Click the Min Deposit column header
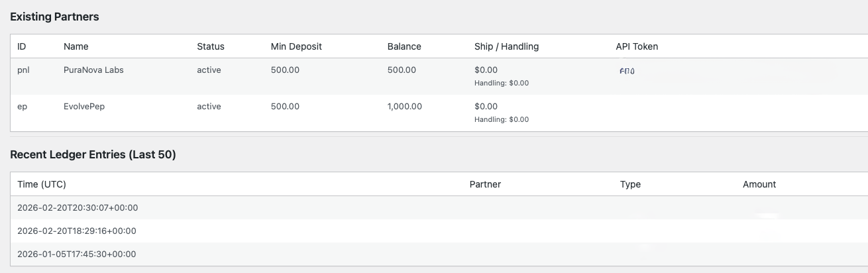The height and width of the screenshot is (273, 868). (296, 46)
